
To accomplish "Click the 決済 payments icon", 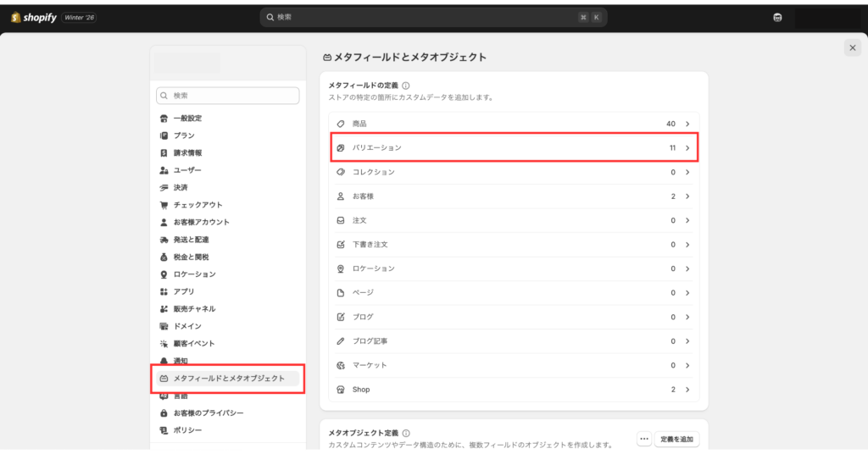I will [x=164, y=187].
